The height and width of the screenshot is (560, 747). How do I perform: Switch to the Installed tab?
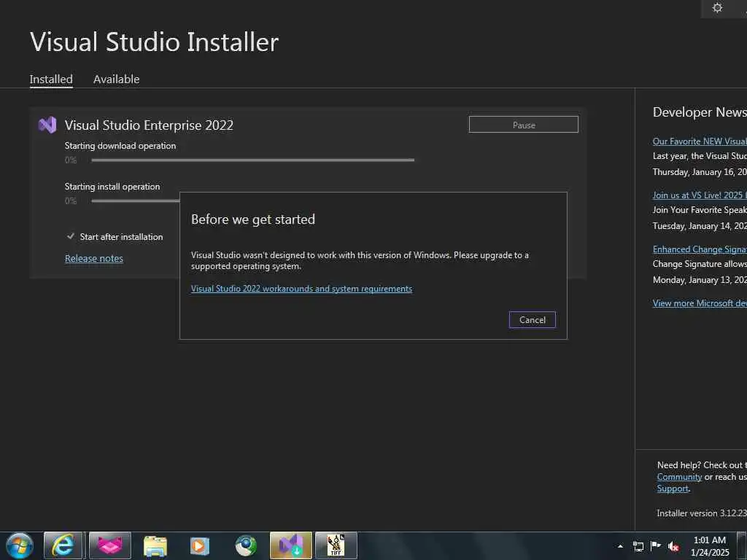tap(51, 79)
